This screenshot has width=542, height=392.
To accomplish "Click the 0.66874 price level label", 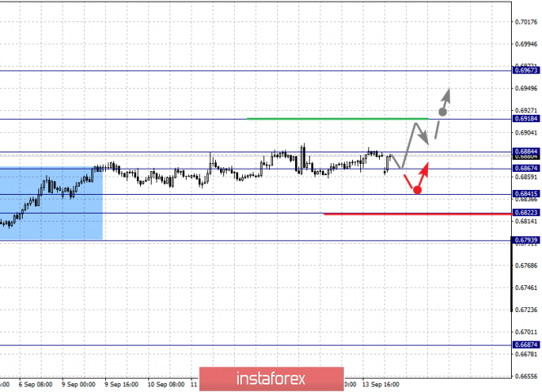I will pyautogui.click(x=526, y=345).
